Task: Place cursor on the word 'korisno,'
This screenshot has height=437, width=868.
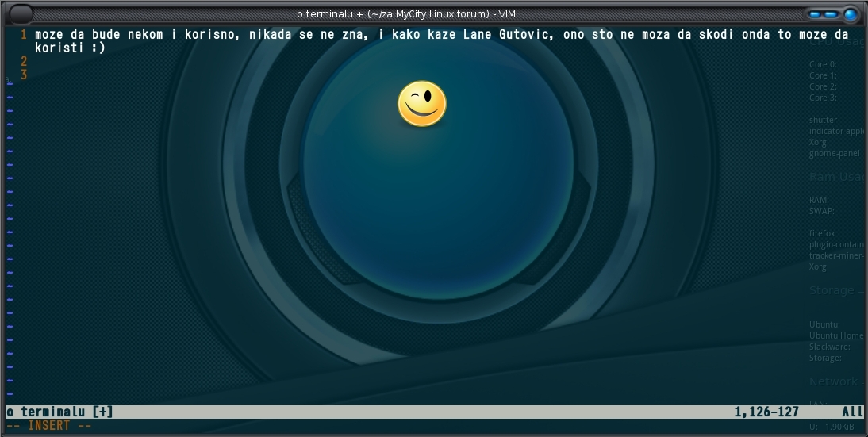Action: (213, 34)
